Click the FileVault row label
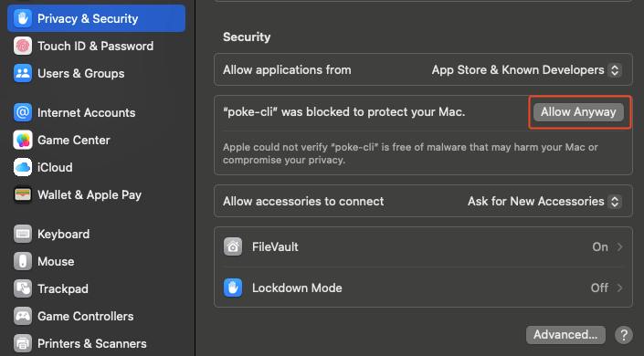The height and width of the screenshot is (356, 644). [x=275, y=246]
